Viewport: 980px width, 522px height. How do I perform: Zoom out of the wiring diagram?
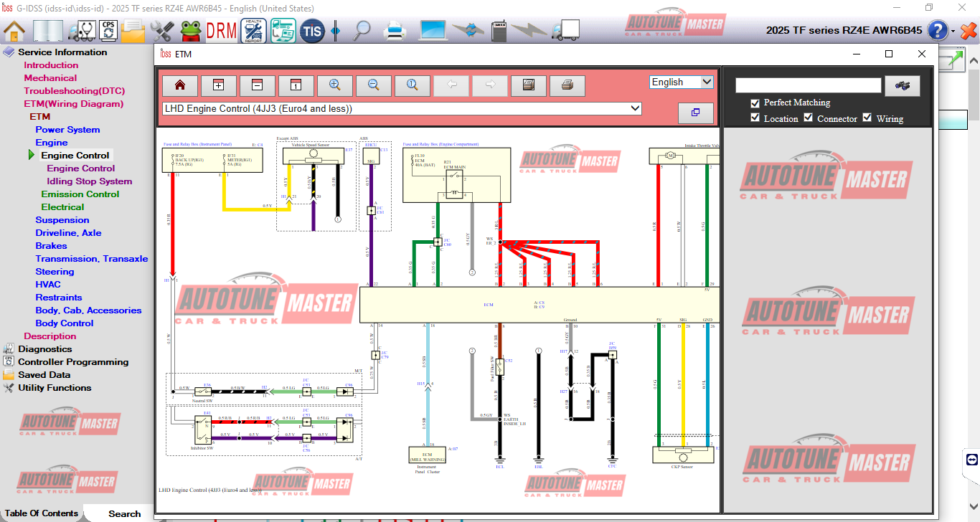click(x=374, y=85)
